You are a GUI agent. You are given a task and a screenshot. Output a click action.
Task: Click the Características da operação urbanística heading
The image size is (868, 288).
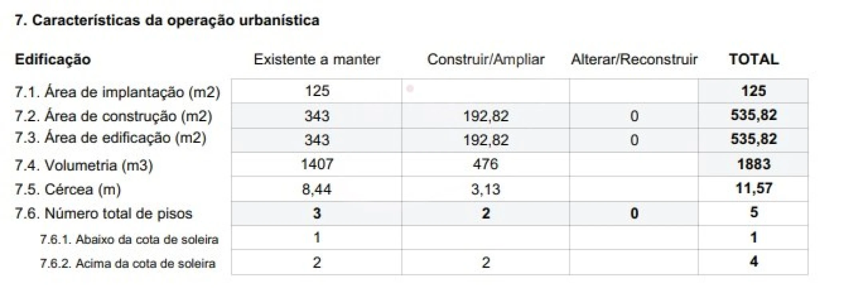click(167, 20)
